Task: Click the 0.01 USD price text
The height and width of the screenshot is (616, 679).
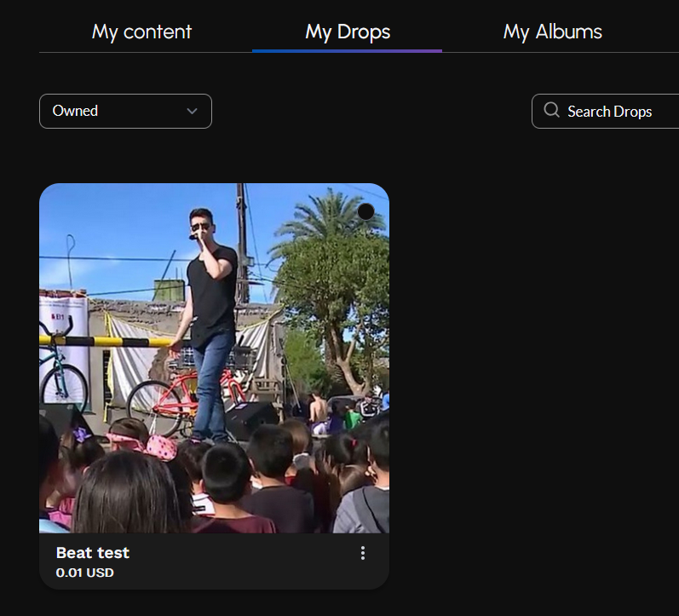Action: coord(85,573)
